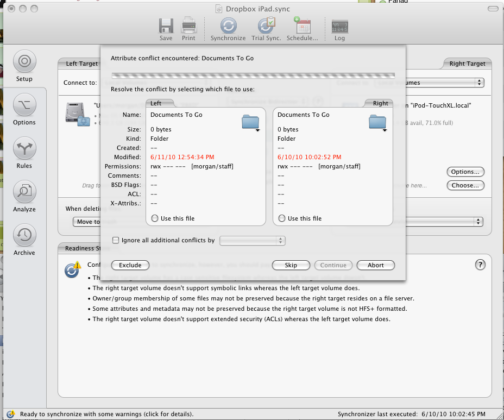Open the ignore conflicts criteria dropdown
The height and width of the screenshot is (420, 504).
(253, 241)
